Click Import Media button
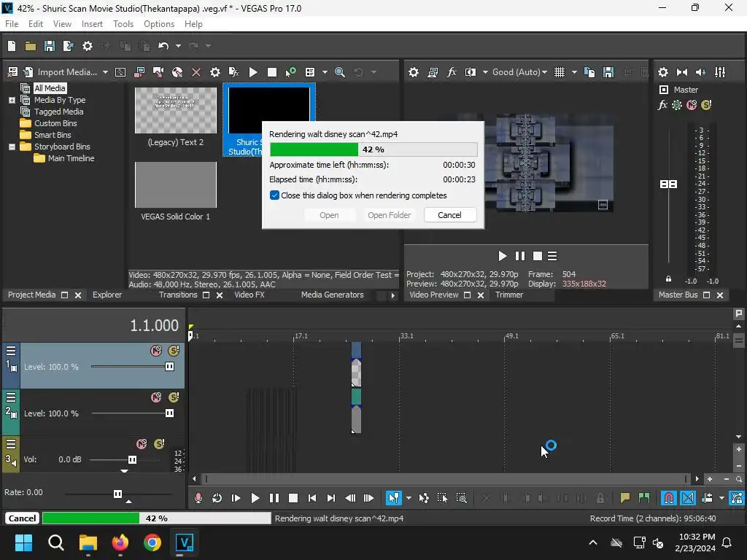Image resolution: width=747 pixels, height=560 pixels. click(x=67, y=72)
